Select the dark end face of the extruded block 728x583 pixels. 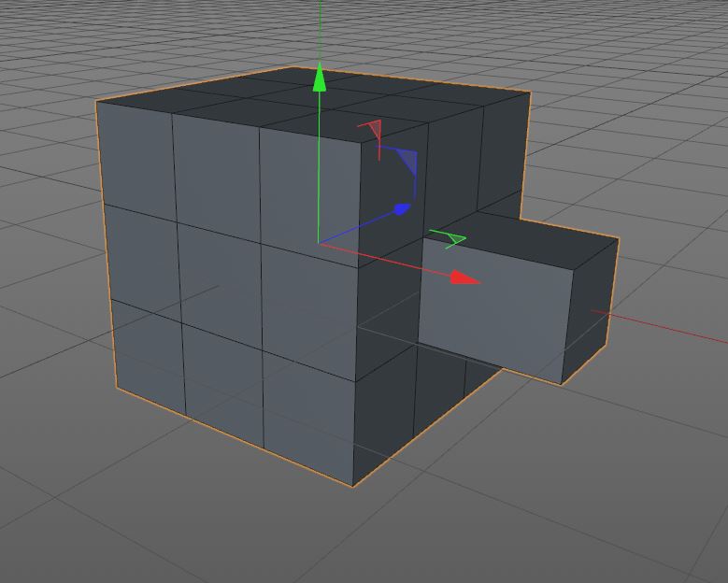591,312
